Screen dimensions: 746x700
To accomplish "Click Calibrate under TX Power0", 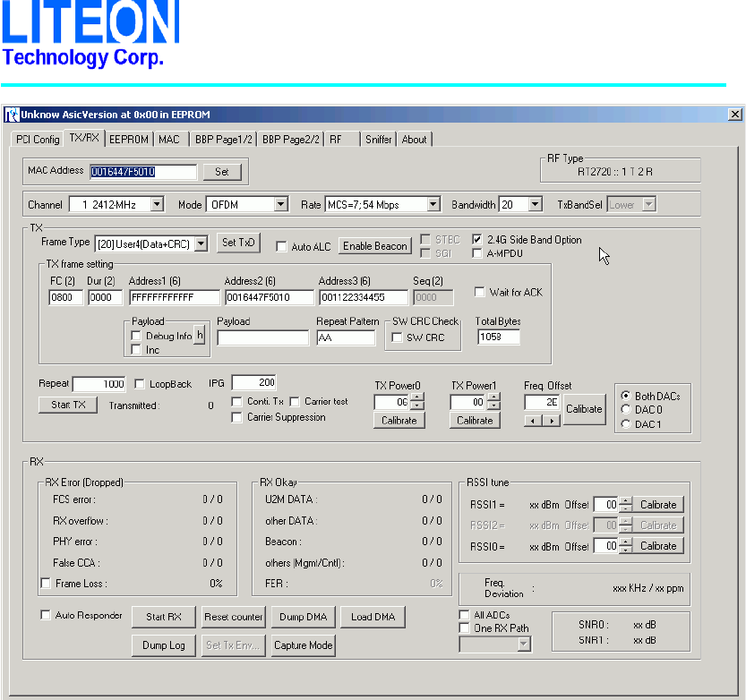I will click(399, 421).
